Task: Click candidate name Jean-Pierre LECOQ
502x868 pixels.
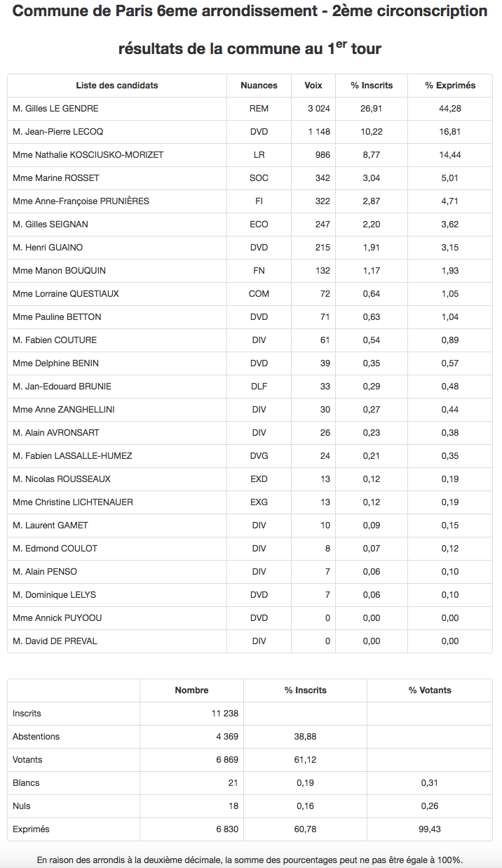Action: (x=58, y=132)
